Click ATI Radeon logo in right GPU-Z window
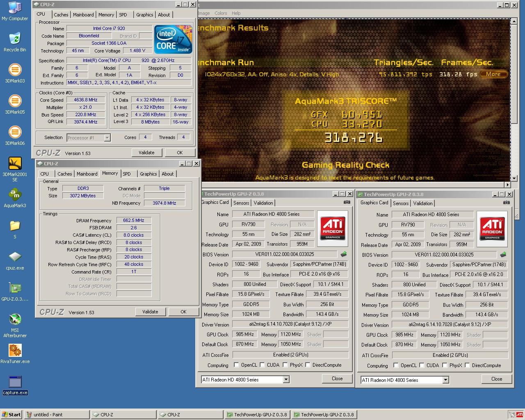Viewport: 525px width, 420px height. tap(492, 228)
